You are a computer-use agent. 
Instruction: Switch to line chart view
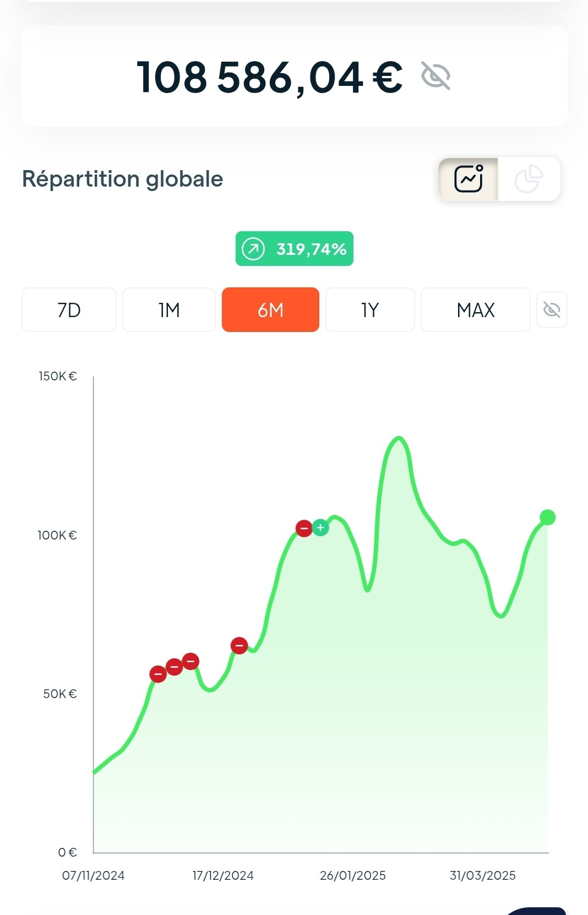point(468,179)
